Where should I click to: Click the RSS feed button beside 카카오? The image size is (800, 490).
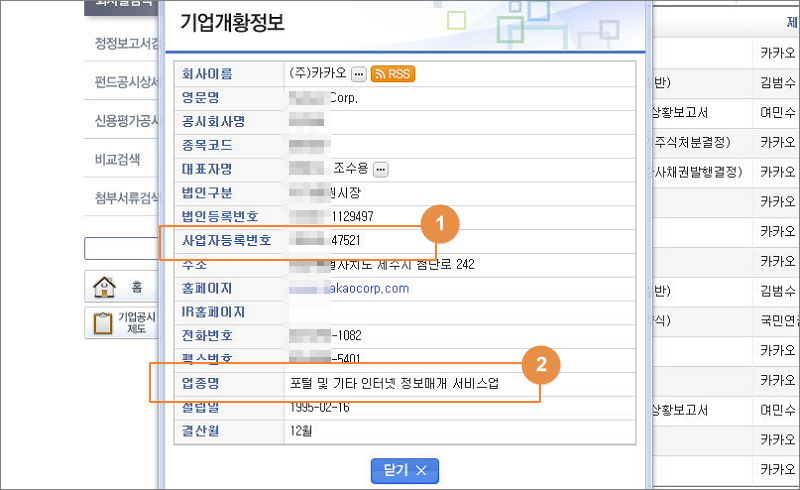[393, 74]
